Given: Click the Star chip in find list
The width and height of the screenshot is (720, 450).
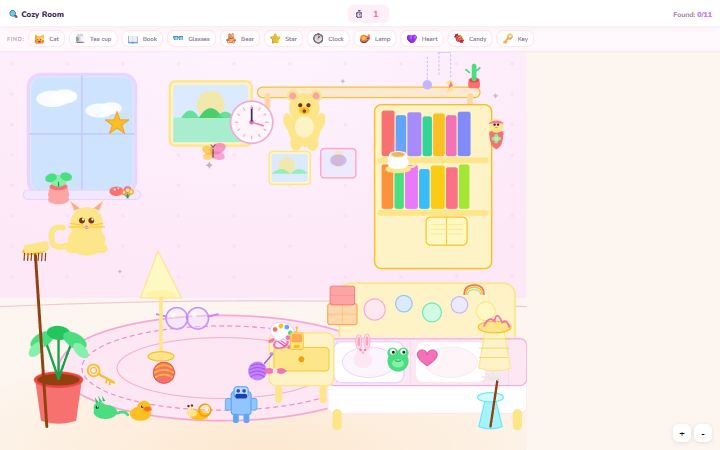Looking at the screenshot, I should [x=283, y=39].
